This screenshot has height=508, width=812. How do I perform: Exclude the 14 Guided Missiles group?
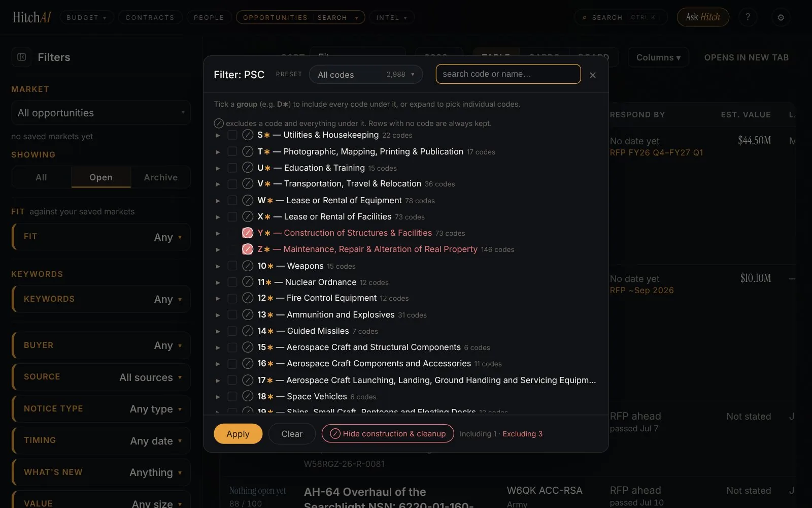(x=248, y=331)
